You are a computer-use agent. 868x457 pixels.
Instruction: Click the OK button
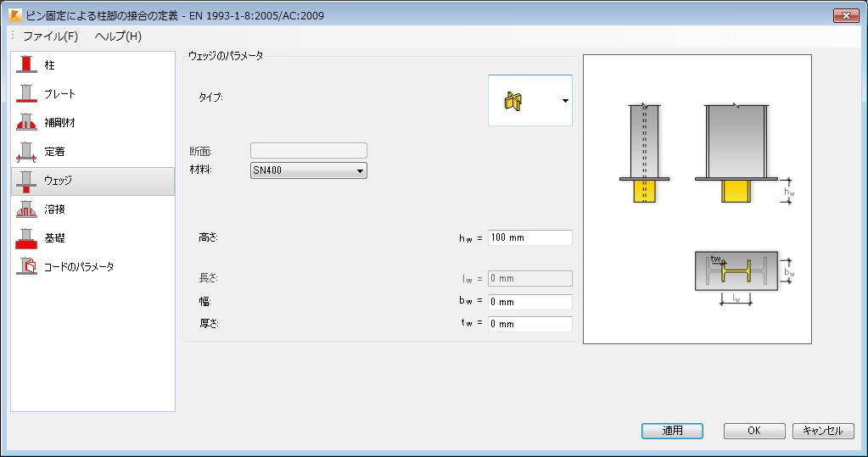coord(754,431)
